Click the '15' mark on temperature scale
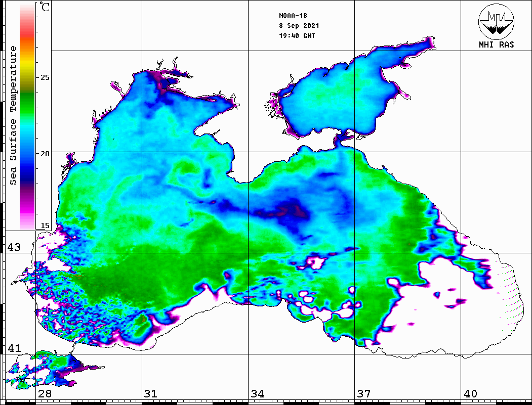This screenshot has height=405, width=532. coord(45,226)
